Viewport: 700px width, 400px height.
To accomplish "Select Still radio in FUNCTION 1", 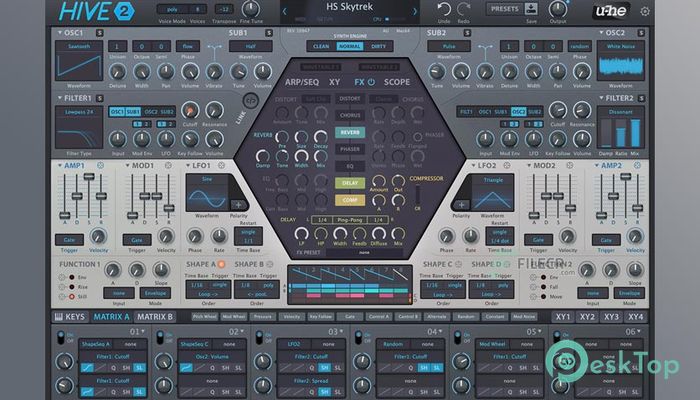I will pos(72,296).
